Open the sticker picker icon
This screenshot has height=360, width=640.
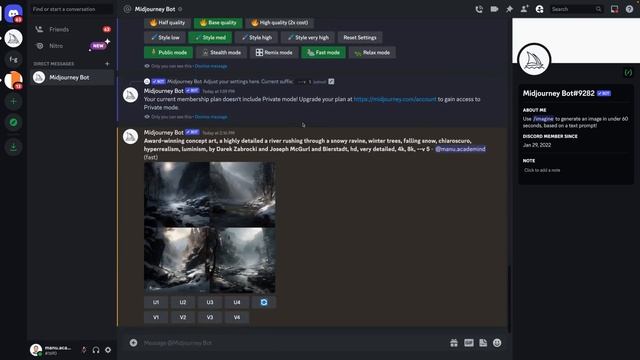point(483,343)
